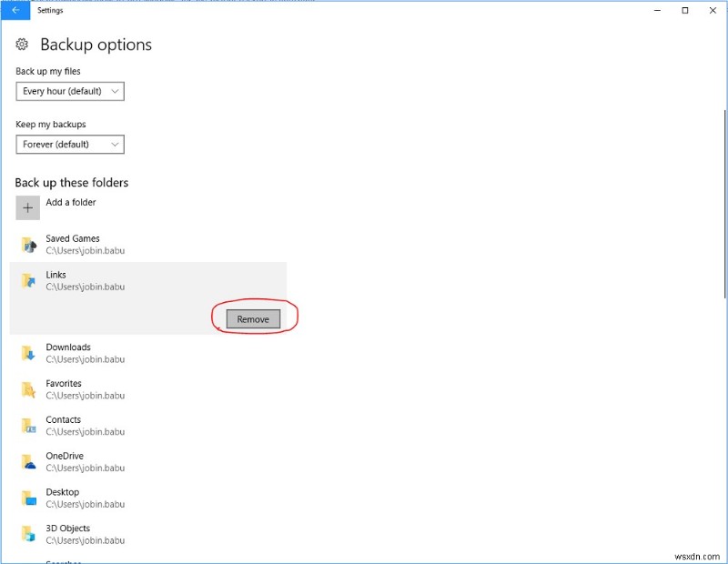728x564 pixels.
Task: Click the 3D Objects folder icon
Action: click(x=28, y=534)
